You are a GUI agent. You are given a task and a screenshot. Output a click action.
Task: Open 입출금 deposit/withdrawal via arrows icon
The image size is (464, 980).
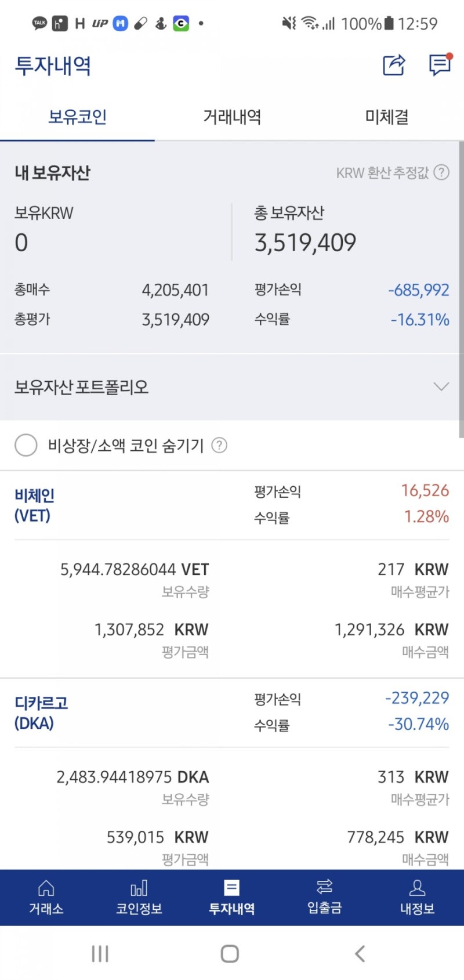click(324, 896)
